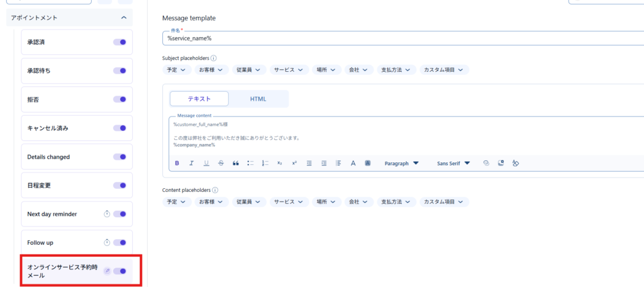The width and height of the screenshot is (644, 287).
Task: Click the insert link icon
Action: [486, 163]
